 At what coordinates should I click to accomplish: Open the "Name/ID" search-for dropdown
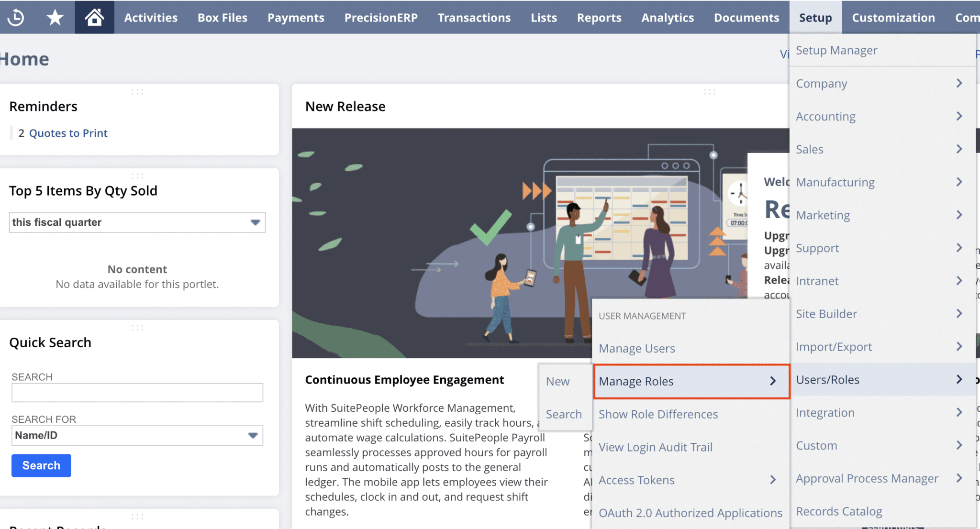pyautogui.click(x=253, y=435)
